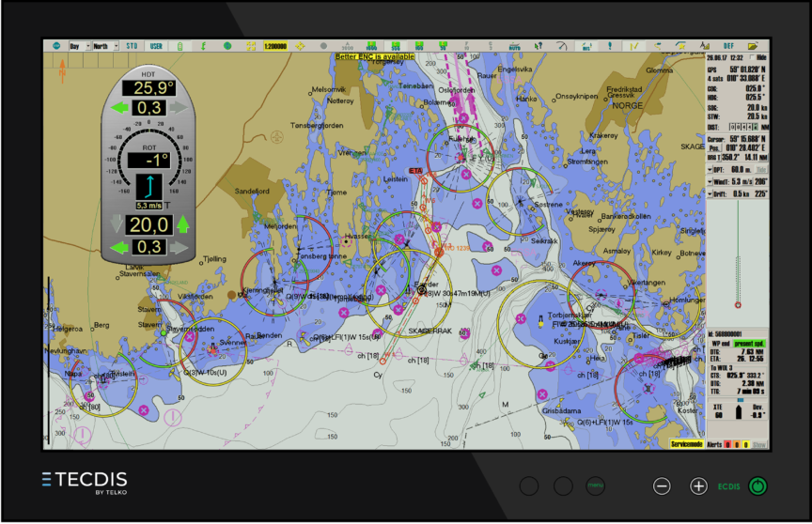Click the Show alerts button

(759, 445)
